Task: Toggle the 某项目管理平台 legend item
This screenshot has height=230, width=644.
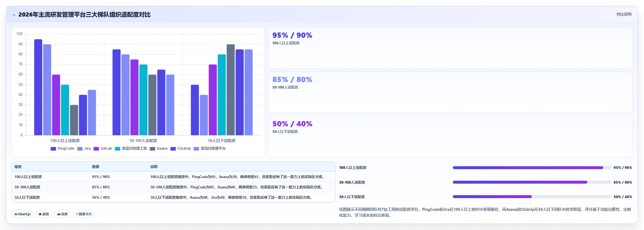Action: point(210,149)
